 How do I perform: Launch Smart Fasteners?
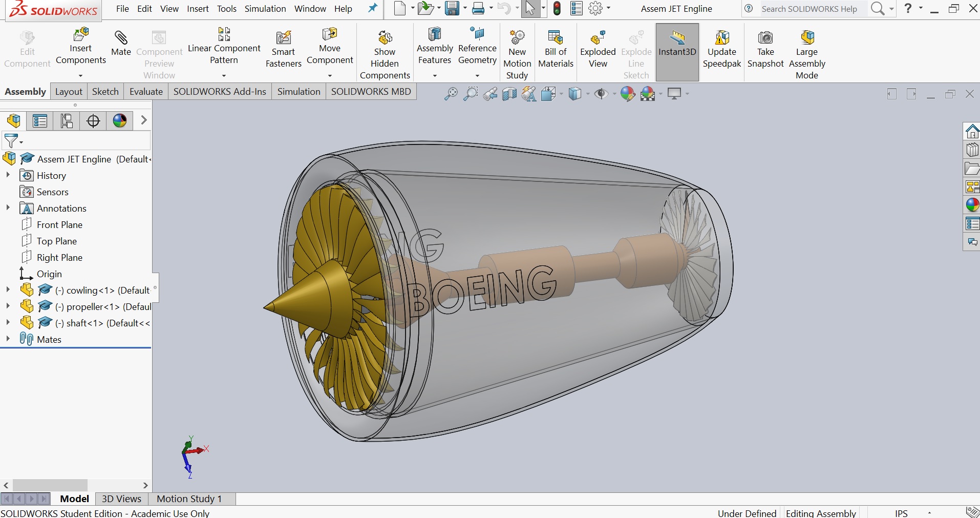(283, 49)
